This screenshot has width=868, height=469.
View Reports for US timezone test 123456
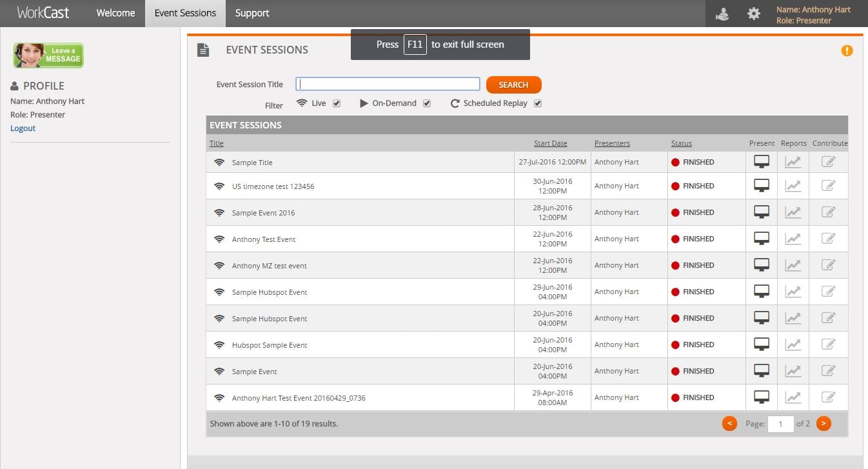pos(793,186)
